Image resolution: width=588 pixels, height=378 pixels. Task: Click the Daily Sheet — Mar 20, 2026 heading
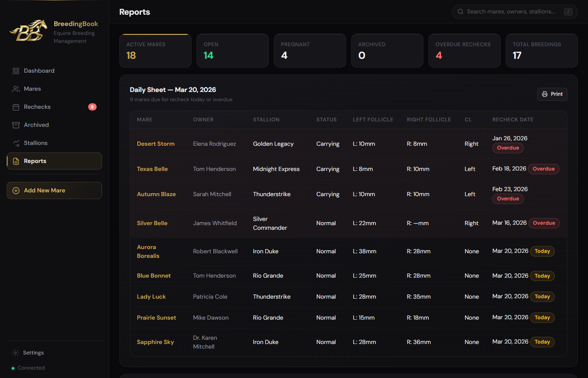point(173,90)
